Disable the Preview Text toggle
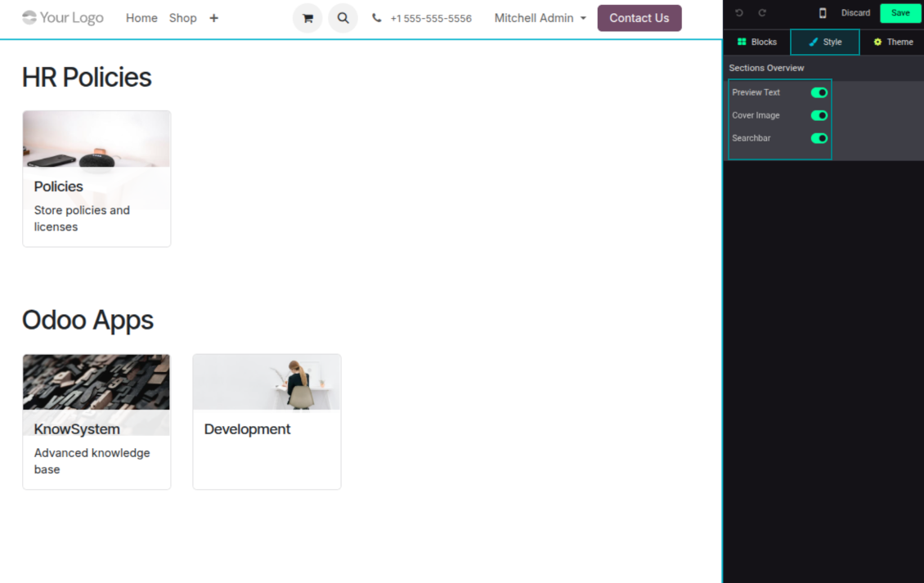Image resolution: width=924 pixels, height=583 pixels. click(x=819, y=92)
